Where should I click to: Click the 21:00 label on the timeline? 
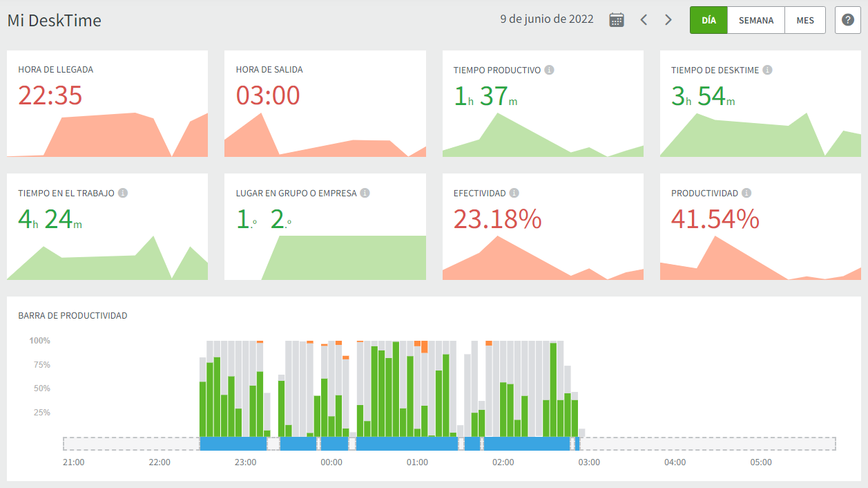click(x=74, y=462)
